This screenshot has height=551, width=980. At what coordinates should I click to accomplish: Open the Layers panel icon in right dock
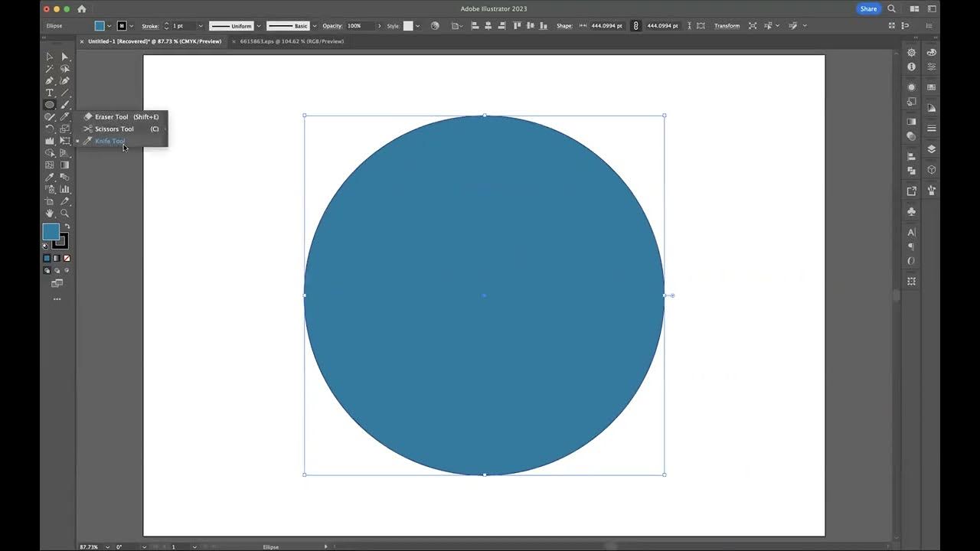pos(932,149)
